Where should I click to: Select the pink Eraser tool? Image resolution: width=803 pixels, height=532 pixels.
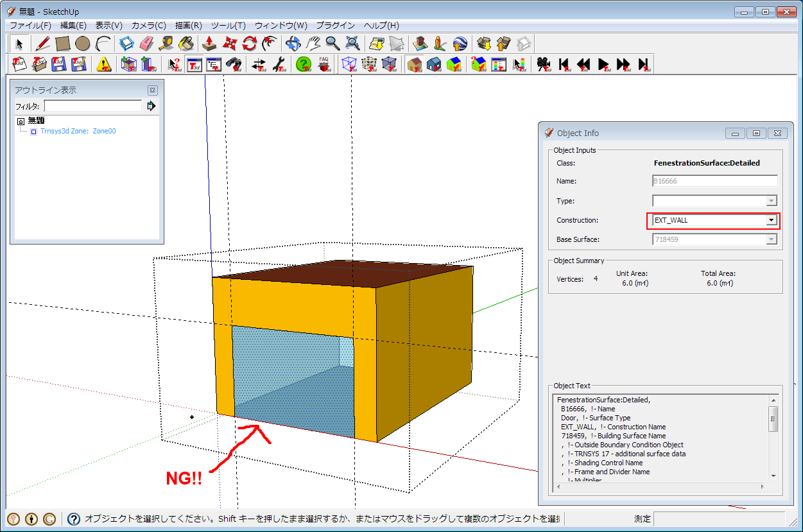146,44
